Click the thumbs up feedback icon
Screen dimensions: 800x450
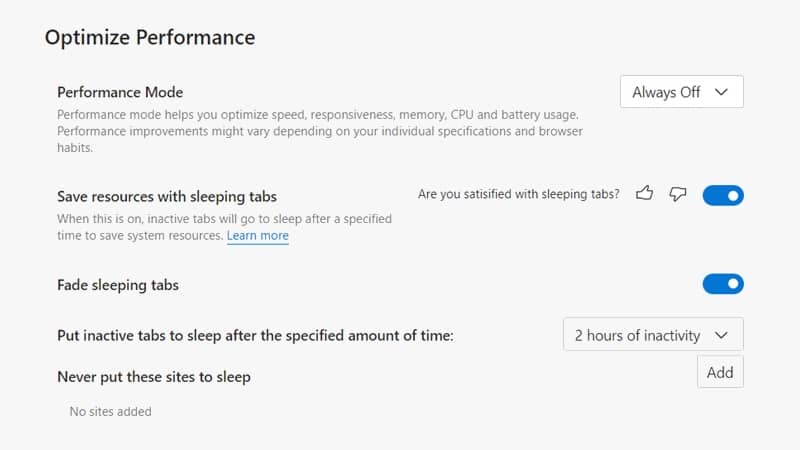click(644, 193)
